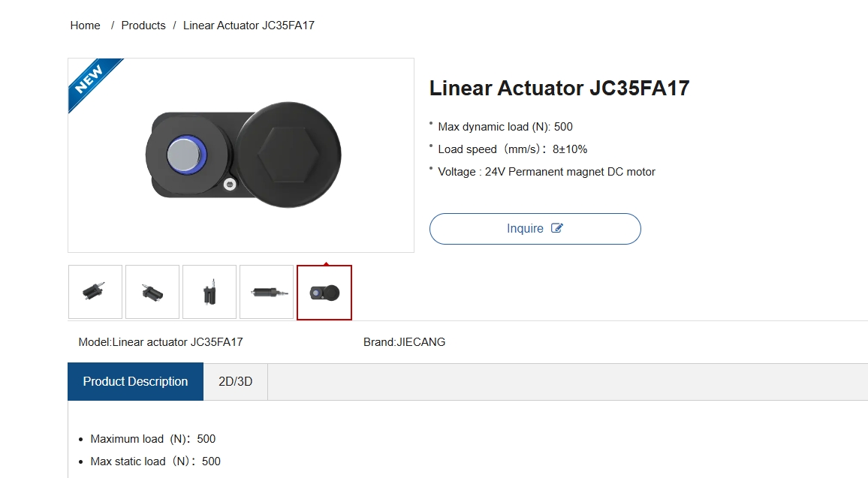Open the Products breadcrumb link
This screenshot has height=478, width=868.
[x=143, y=26]
